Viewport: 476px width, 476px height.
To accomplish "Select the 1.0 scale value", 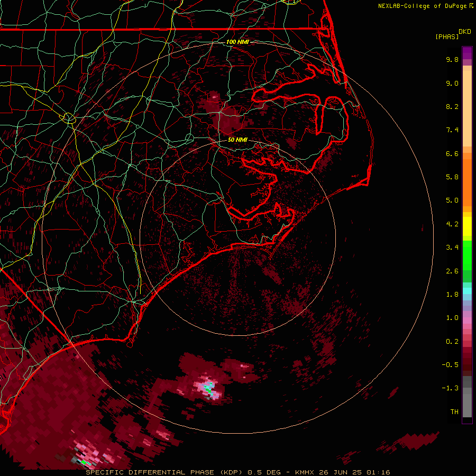I will tap(452, 318).
